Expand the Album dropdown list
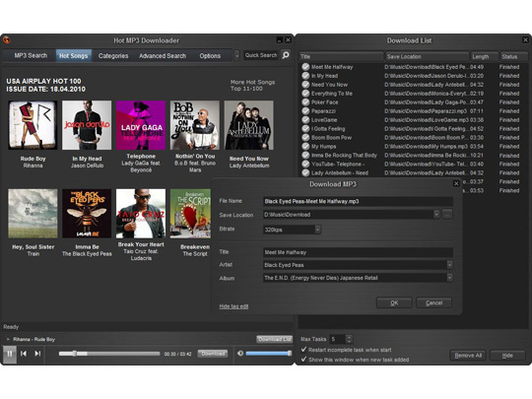The width and height of the screenshot is (532, 399). coord(449,278)
